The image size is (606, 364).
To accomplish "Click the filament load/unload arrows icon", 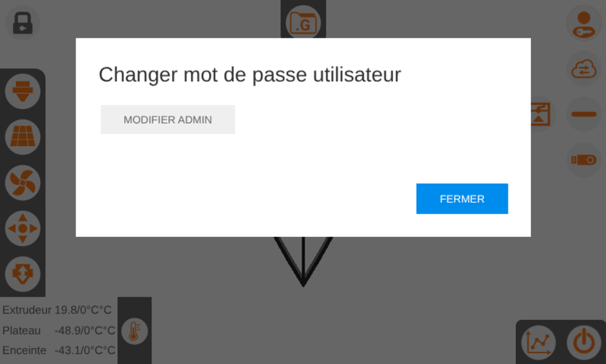I will pyautogui.click(x=23, y=274).
